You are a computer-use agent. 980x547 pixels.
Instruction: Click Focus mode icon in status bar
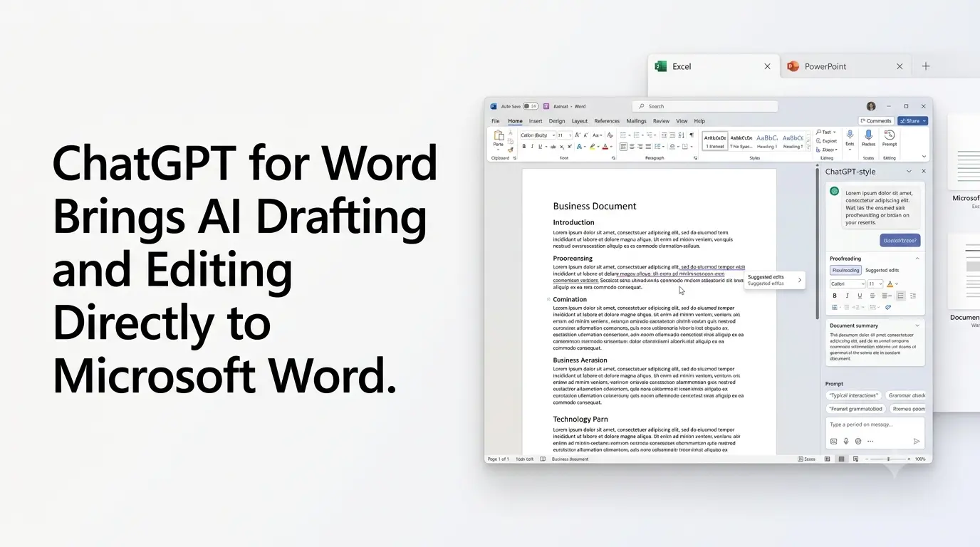click(x=806, y=459)
